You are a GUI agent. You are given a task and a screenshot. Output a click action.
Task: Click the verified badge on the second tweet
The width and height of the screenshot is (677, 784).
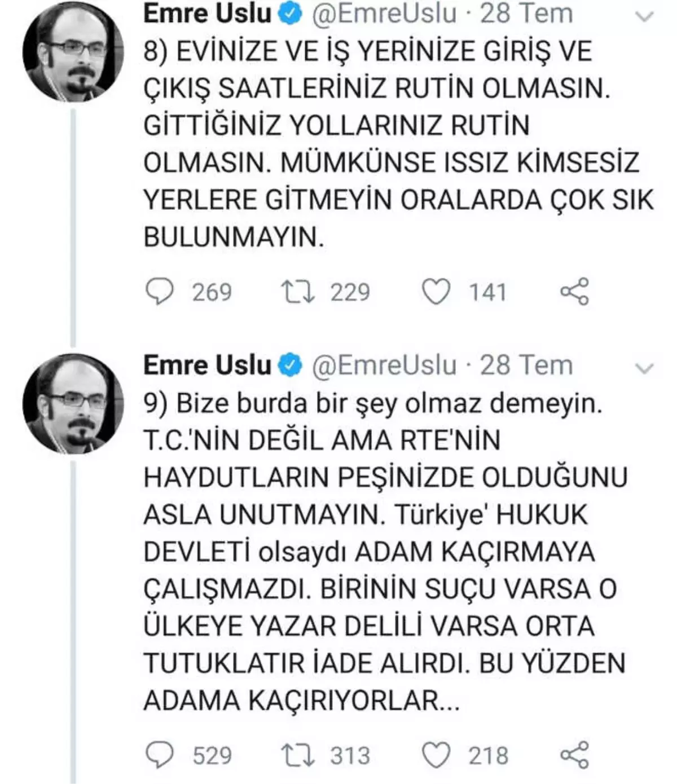click(289, 365)
